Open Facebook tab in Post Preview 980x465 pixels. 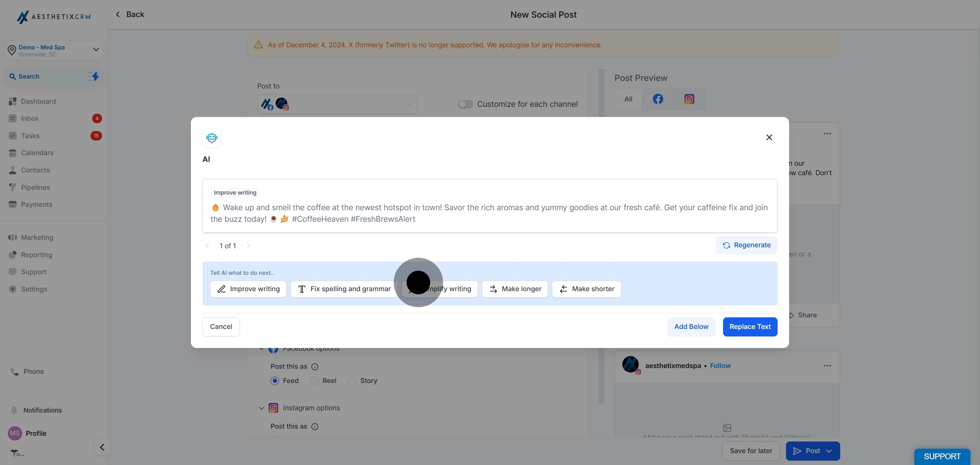coord(658,99)
